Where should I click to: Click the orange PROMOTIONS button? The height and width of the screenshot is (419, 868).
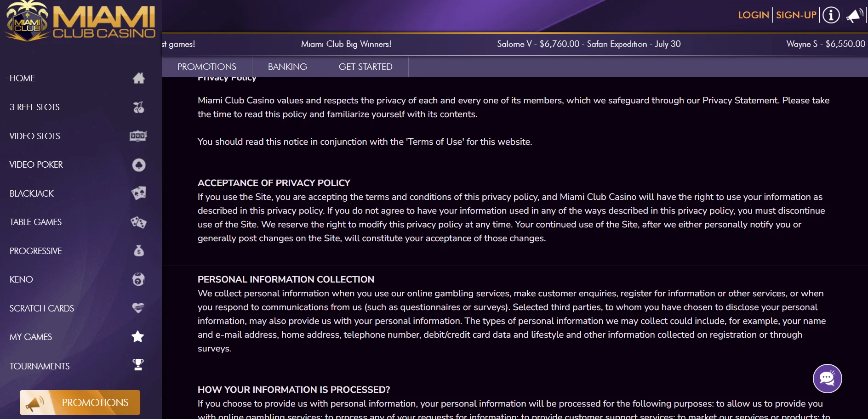tap(80, 402)
